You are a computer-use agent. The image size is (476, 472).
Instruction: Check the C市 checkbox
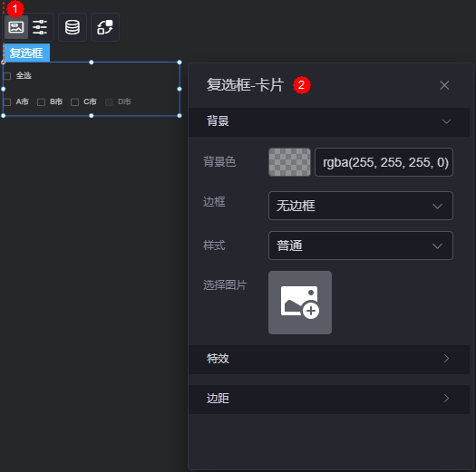pyautogui.click(x=74, y=102)
